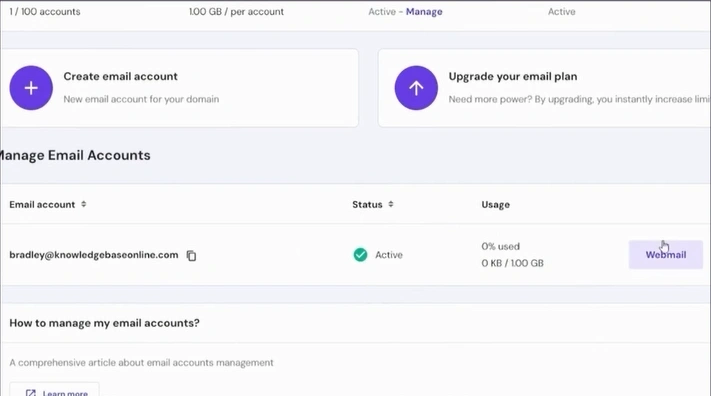Click the '1.00 GB / per account' text
Viewport: 711px width, 396px height.
pyautogui.click(x=236, y=12)
